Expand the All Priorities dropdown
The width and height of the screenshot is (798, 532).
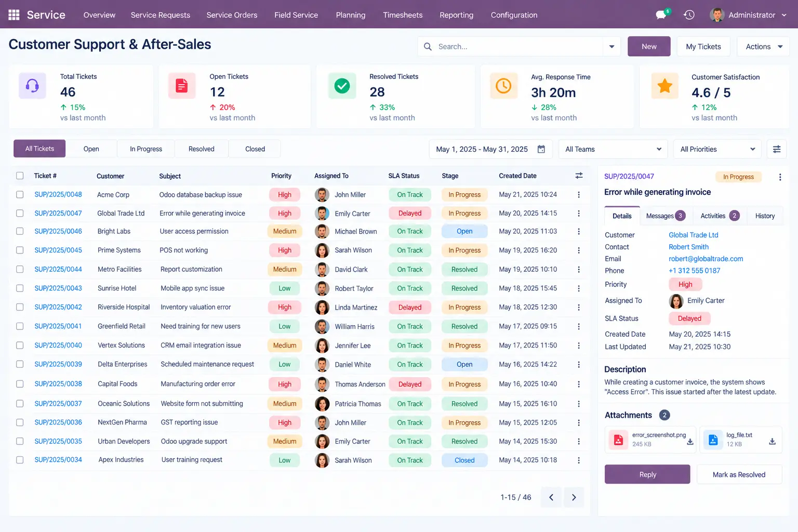pos(717,149)
